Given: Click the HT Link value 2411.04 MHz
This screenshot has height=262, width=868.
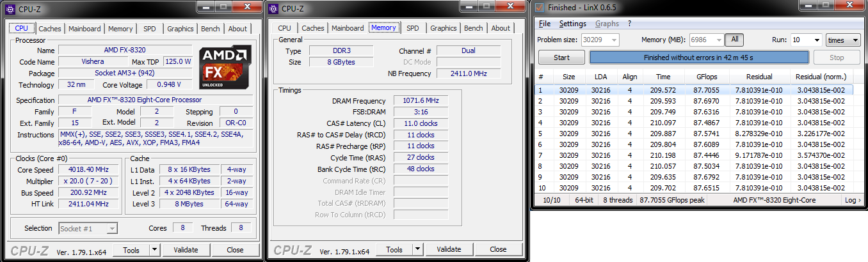Looking at the screenshot, I should click(x=88, y=204).
